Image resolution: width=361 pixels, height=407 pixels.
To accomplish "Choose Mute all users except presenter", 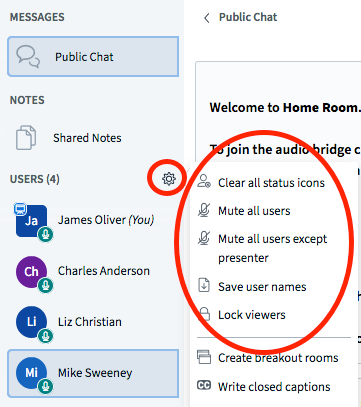I will click(x=274, y=248).
